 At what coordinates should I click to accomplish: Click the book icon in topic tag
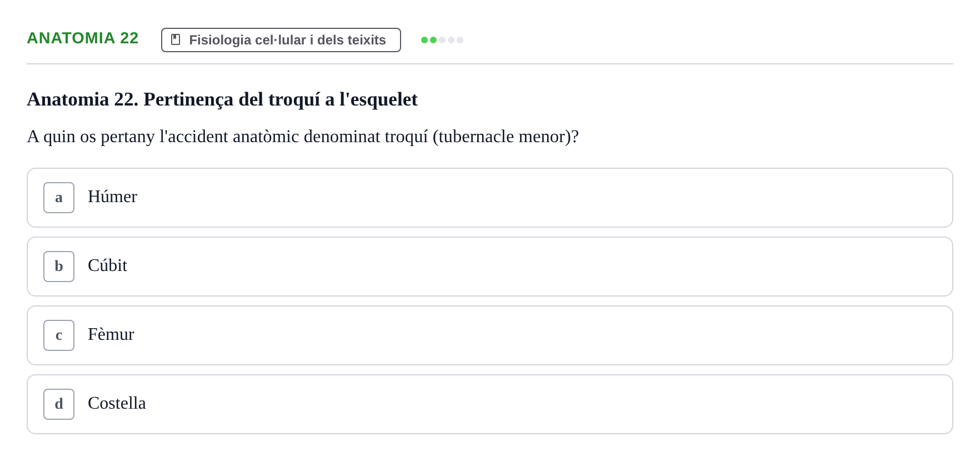pos(176,40)
